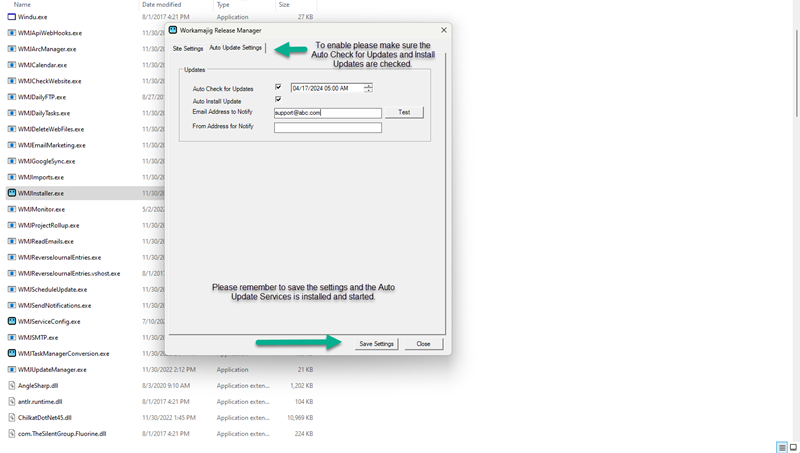Click the WMJEmailMarketing.exe file icon
The image size is (800, 453).
[12, 145]
